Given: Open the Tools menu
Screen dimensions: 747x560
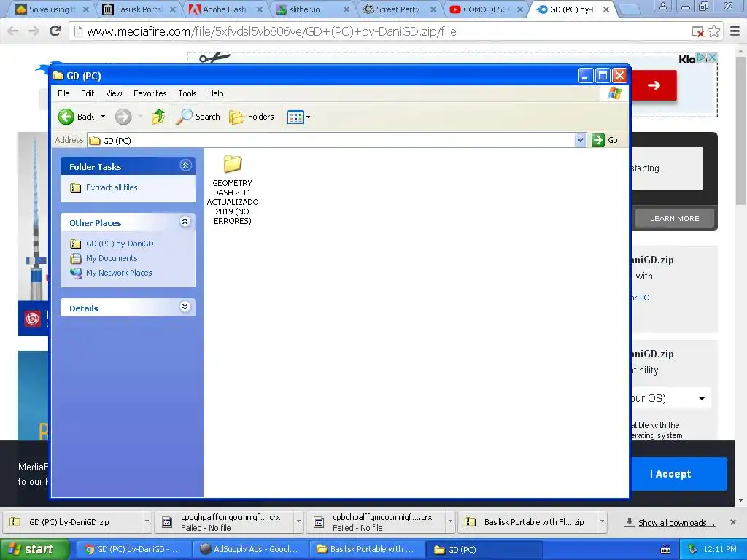Looking at the screenshot, I should pyautogui.click(x=187, y=93).
